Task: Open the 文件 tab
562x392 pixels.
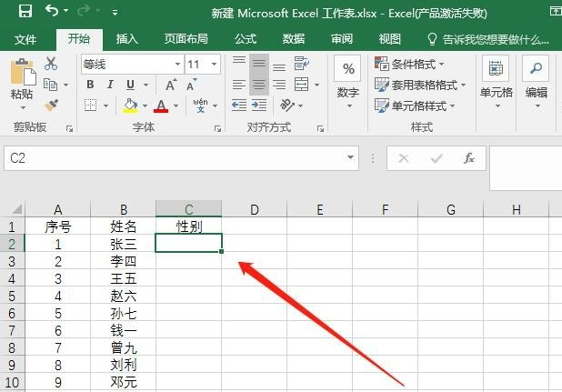Action: pos(25,39)
